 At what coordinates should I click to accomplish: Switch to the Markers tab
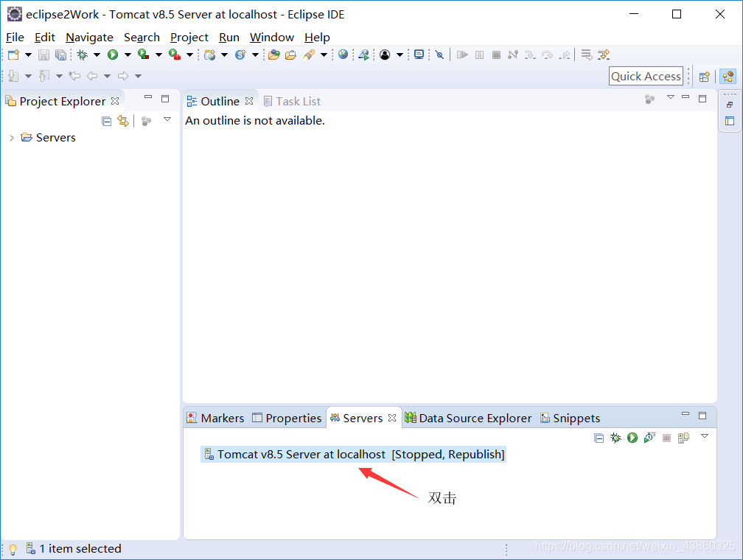215,418
